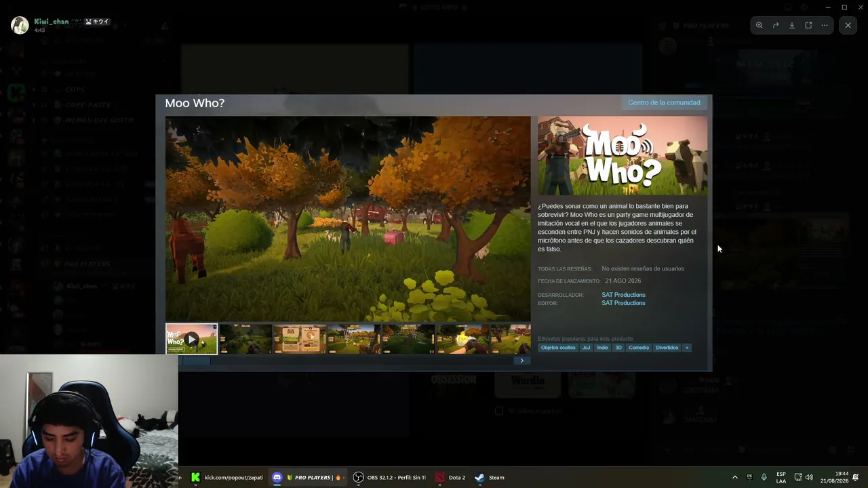
Task: Click the Kiwi_chan username
Action: pos(52,22)
